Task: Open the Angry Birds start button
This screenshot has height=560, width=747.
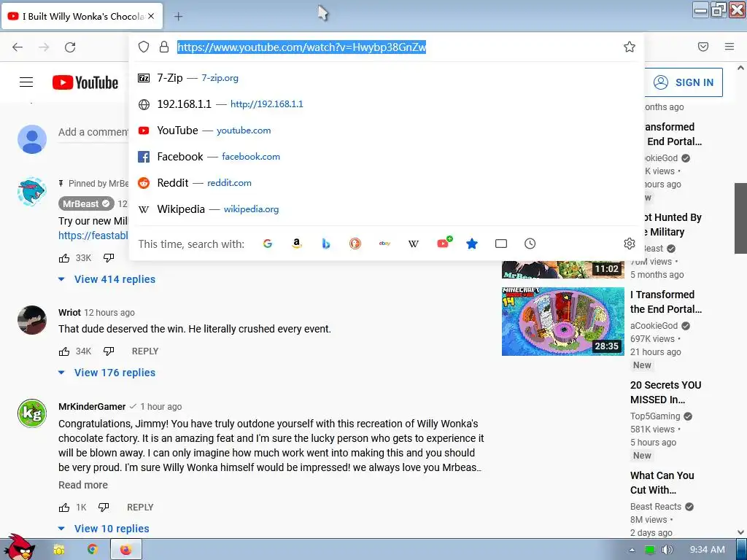Action: pos(19,548)
